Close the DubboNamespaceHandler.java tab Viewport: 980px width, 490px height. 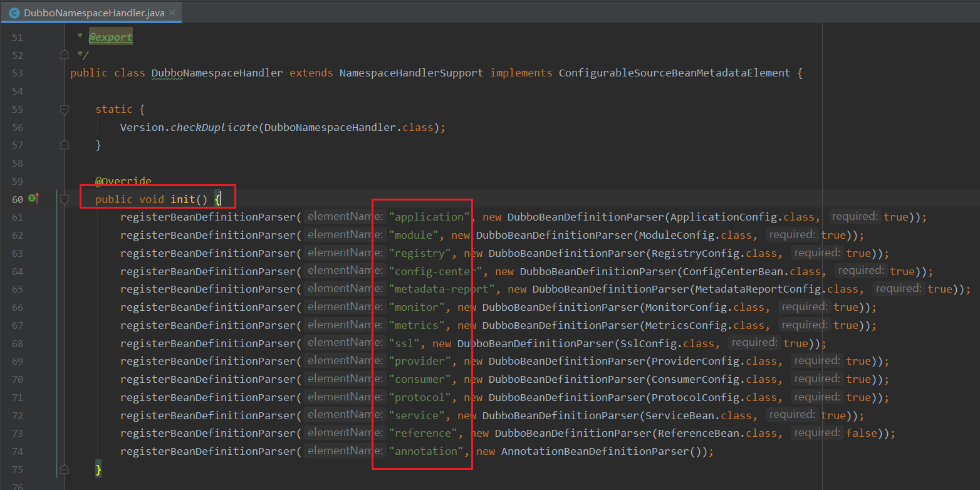pyautogui.click(x=172, y=12)
